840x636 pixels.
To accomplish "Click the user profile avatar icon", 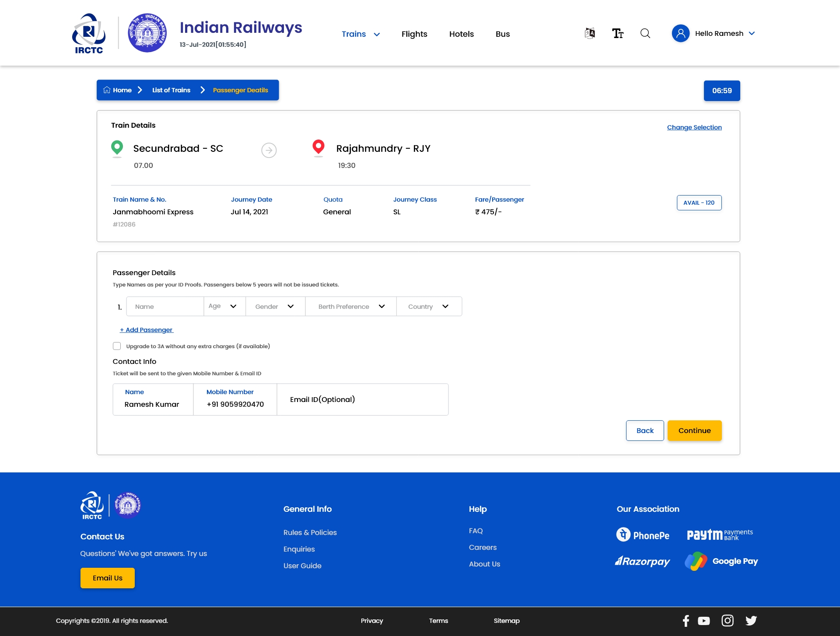I will point(681,33).
